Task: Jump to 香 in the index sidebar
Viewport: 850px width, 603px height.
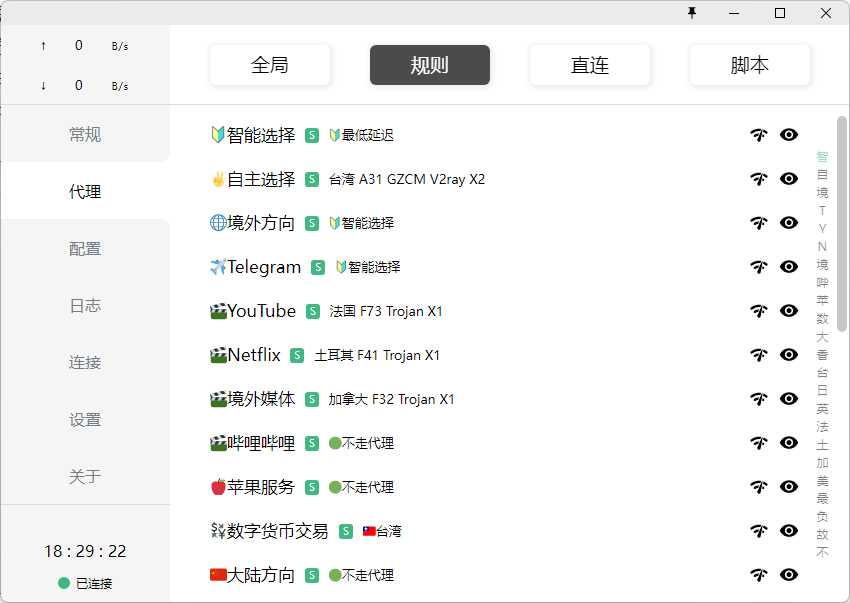Action: 822,355
